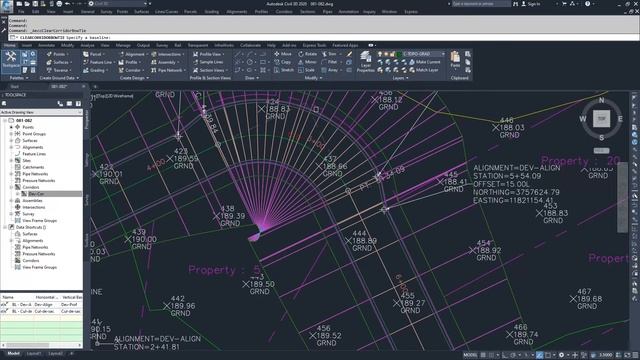Viewport: 640px width, 360px height.
Task: Switch to the Annotate ribbon tab
Action: [x=46, y=45]
